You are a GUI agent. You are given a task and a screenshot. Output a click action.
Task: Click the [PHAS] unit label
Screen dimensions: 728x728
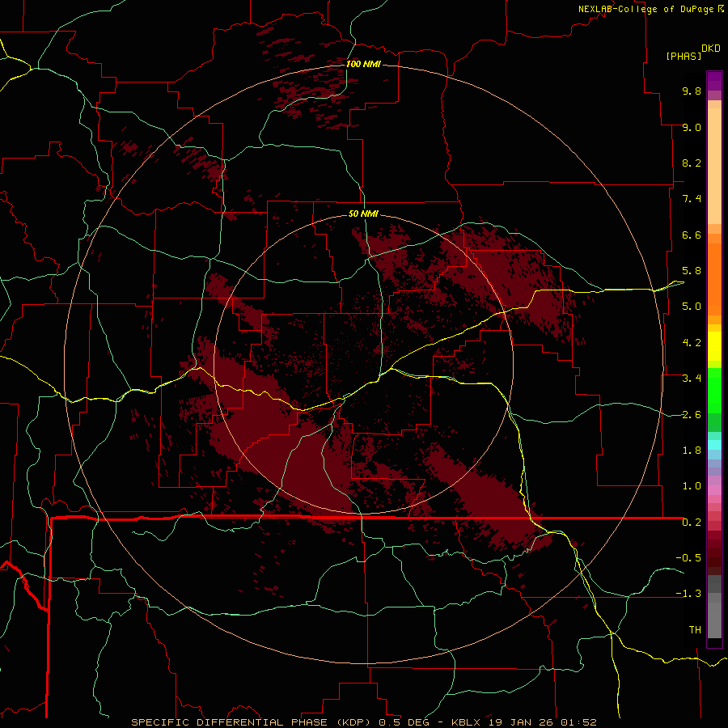pyautogui.click(x=684, y=56)
